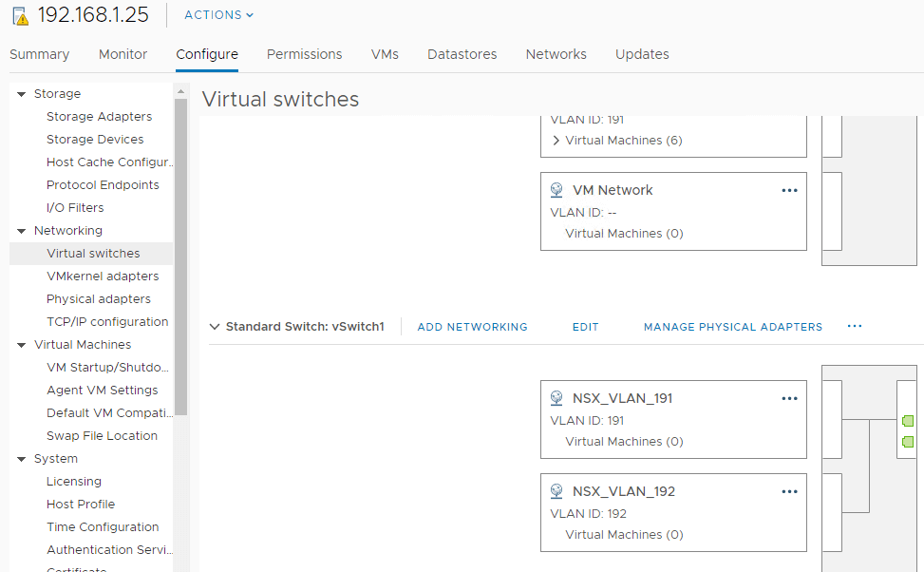Select the NSX_VLAN_192 port group title
Screen dimensions: 924x572
click(x=624, y=492)
